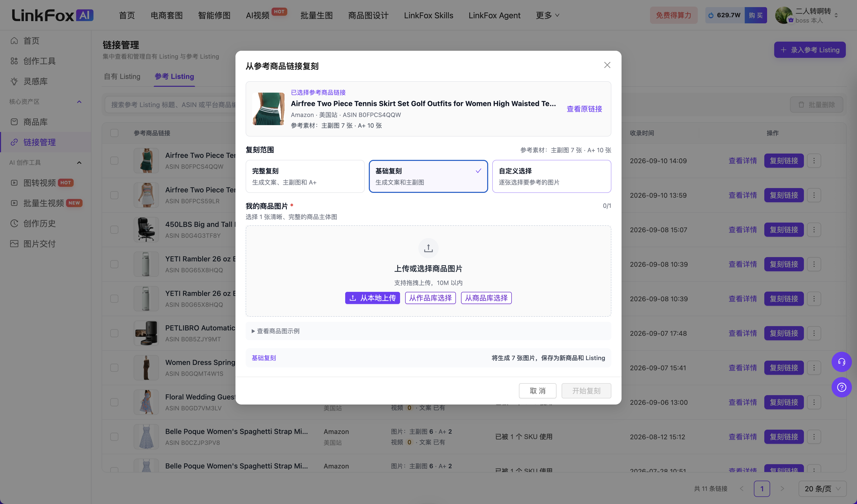The height and width of the screenshot is (504, 857).
Task: Open more options for 2026-09-10 14:09 row
Action: pos(814,161)
